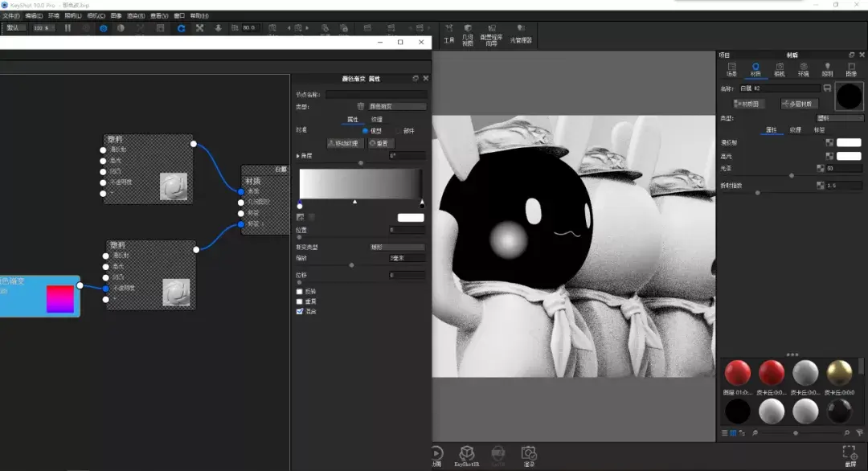868x471 pixels.
Task: Click the blue gear icon in the toolbar
Action: click(104, 28)
